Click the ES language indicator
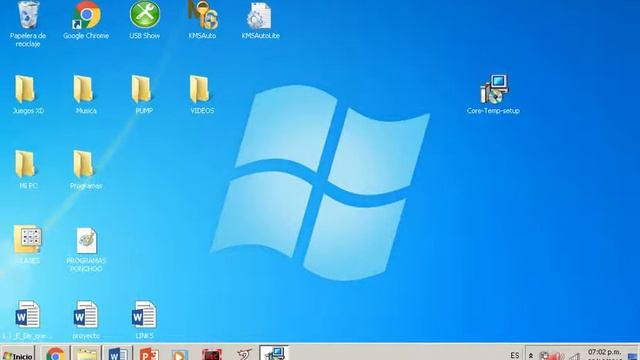640x360 pixels. [515, 355]
